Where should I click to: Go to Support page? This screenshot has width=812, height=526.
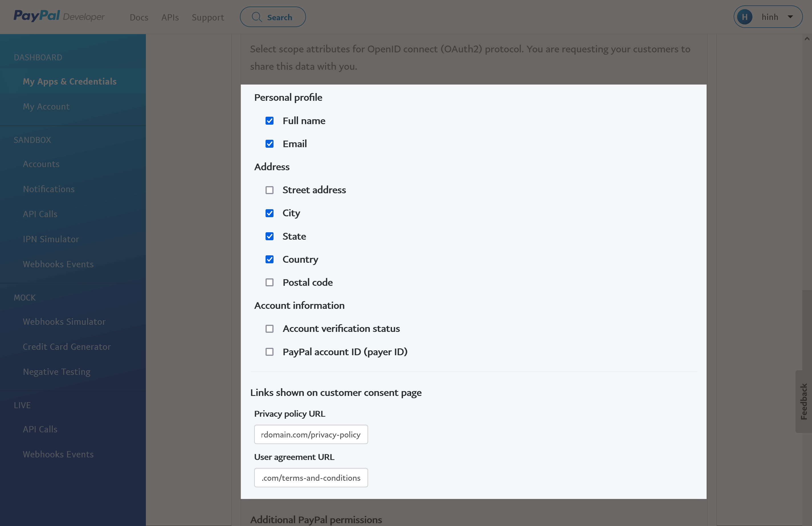[208, 17]
